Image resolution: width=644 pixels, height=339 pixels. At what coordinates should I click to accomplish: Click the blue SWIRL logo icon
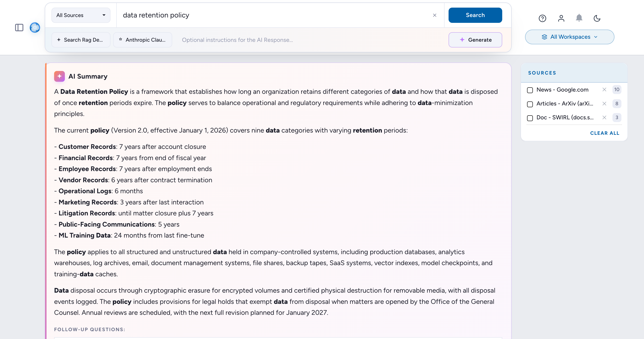click(35, 28)
